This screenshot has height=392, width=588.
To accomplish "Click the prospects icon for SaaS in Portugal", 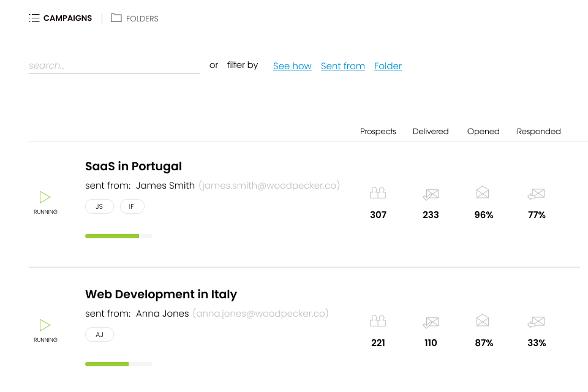I will click(x=378, y=194).
